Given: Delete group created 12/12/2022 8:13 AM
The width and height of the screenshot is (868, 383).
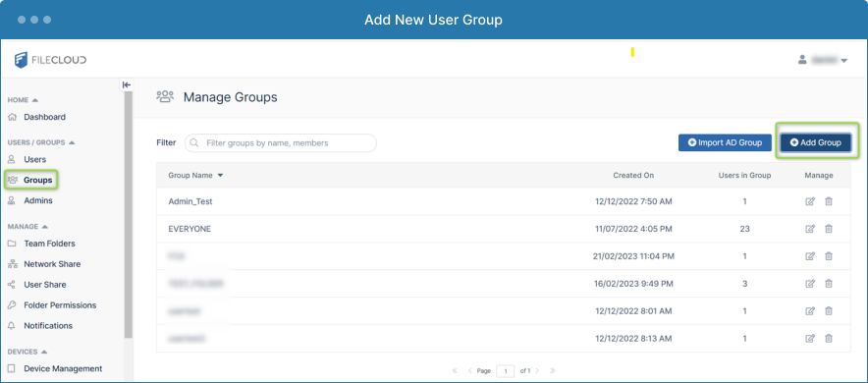Looking at the screenshot, I should [829, 338].
